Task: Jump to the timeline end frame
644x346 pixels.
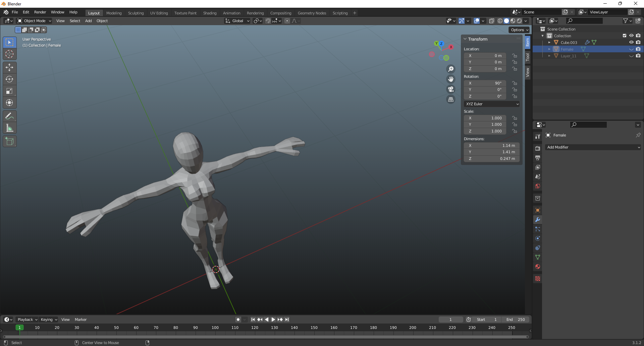Action: click(x=287, y=320)
